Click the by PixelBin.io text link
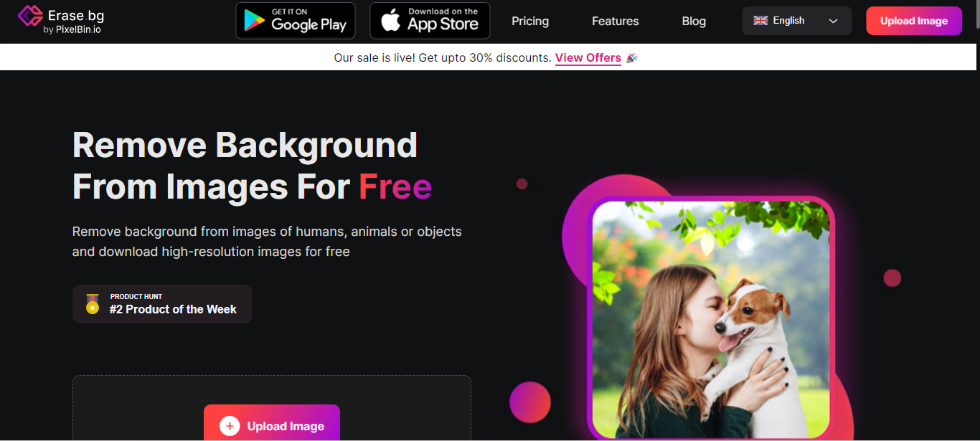 [72, 29]
